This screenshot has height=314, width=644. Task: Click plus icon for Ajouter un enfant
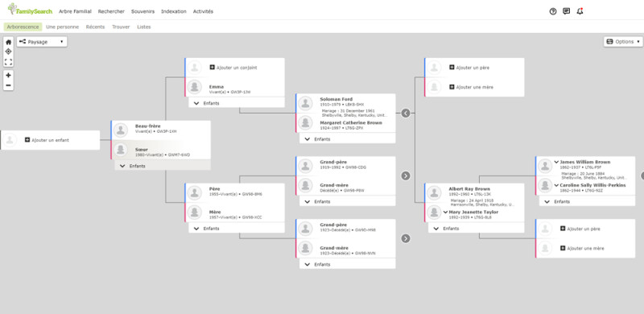[x=27, y=140]
